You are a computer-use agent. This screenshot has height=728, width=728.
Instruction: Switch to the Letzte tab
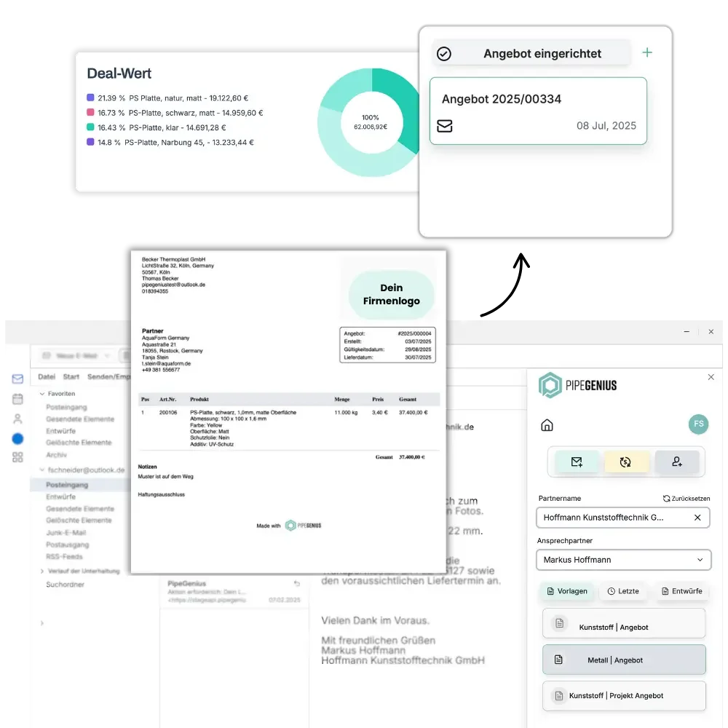pos(623,591)
